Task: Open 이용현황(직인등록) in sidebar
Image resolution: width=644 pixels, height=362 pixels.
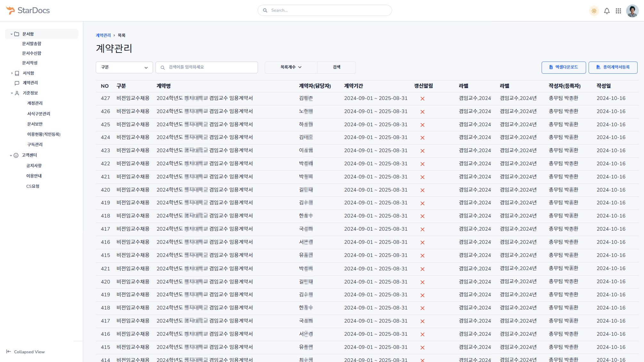Action: (44, 134)
